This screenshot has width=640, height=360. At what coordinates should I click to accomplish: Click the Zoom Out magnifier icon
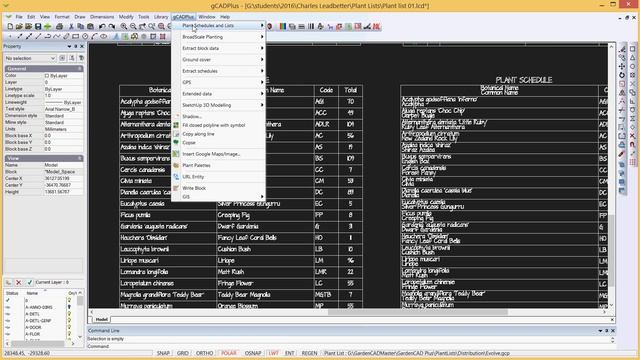[x=133, y=27]
